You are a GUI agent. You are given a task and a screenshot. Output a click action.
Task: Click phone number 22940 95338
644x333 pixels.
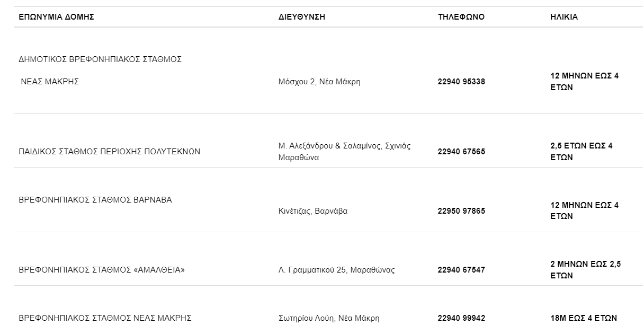[x=461, y=82]
